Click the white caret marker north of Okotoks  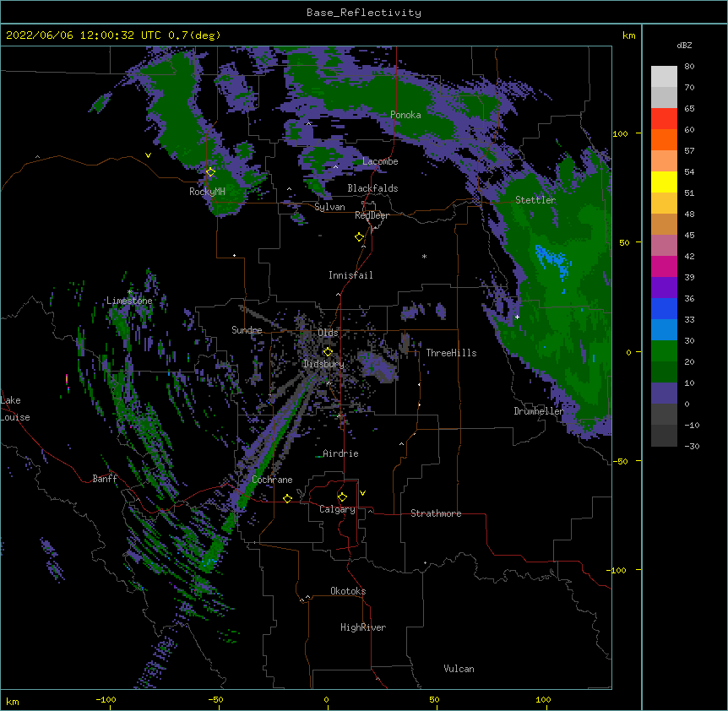pyautogui.click(x=307, y=597)
